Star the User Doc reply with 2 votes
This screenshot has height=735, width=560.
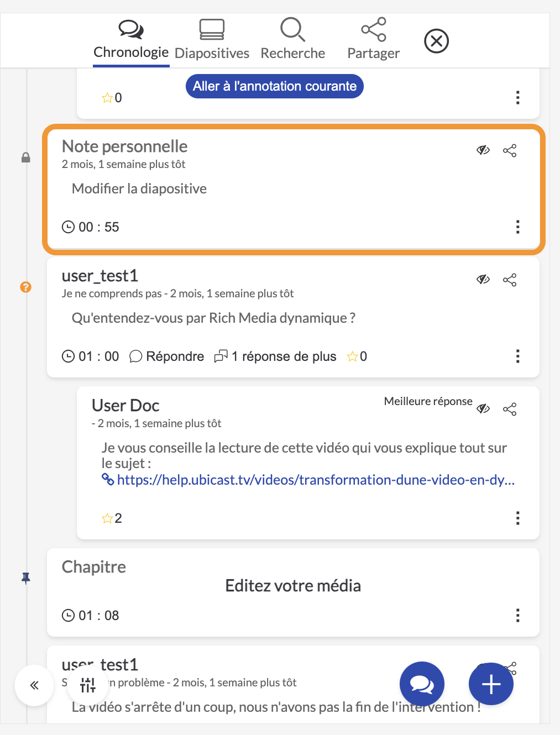pos(107,518)
